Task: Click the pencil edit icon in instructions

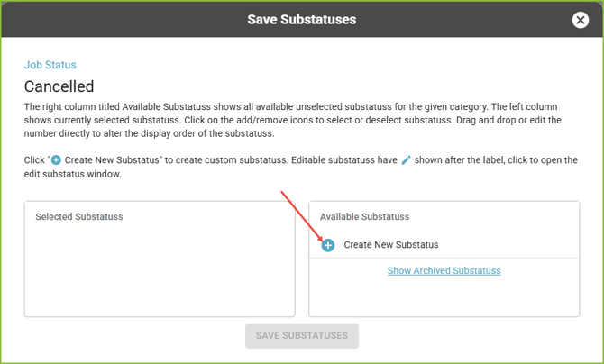Action: pyautogui.click(x=406, y=159)
